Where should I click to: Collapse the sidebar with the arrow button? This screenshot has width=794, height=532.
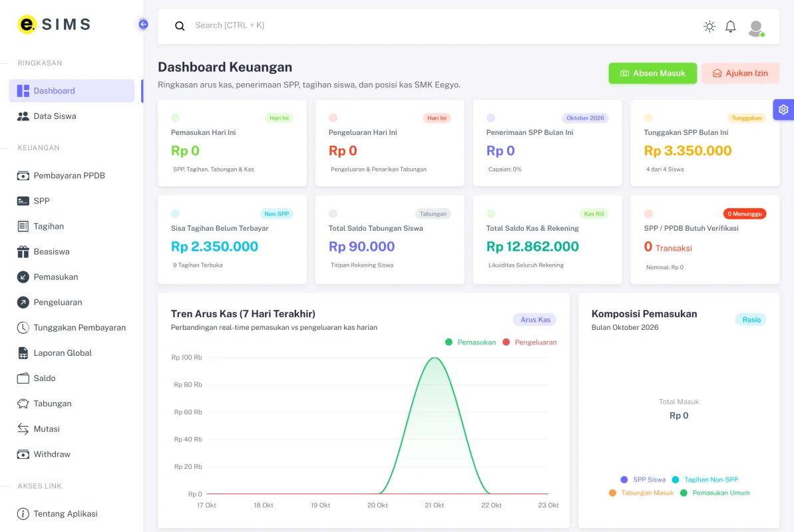(143, 25)
